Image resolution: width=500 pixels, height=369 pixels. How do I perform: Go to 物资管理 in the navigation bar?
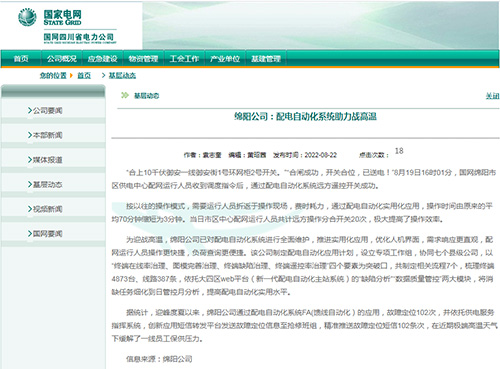point(143,59)
